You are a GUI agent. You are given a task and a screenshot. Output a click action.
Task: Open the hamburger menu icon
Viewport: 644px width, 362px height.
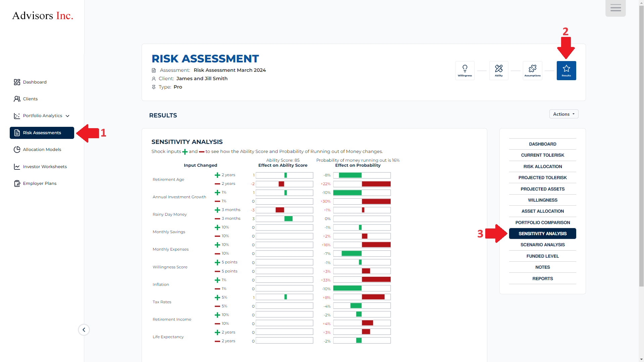(615, 8)
